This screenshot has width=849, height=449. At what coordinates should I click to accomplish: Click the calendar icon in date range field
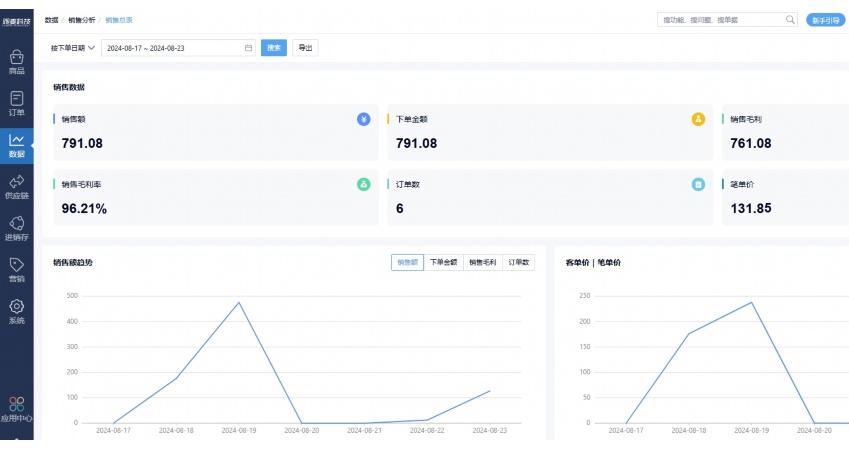pyautogui.click(x=248, y=48)
